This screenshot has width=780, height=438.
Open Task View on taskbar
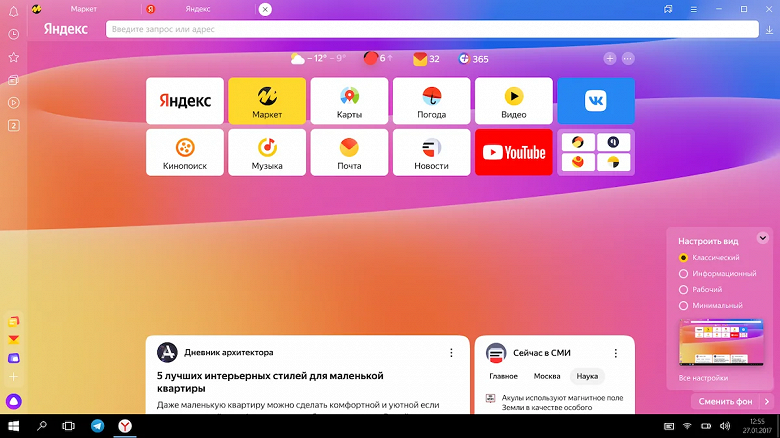pos(68,426)
